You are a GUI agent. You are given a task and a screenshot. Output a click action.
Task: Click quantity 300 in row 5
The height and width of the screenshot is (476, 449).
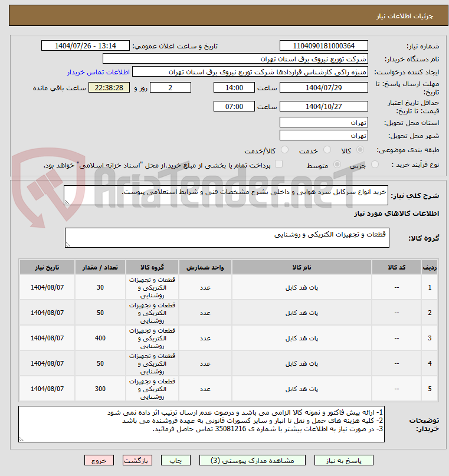click(100, 389)
